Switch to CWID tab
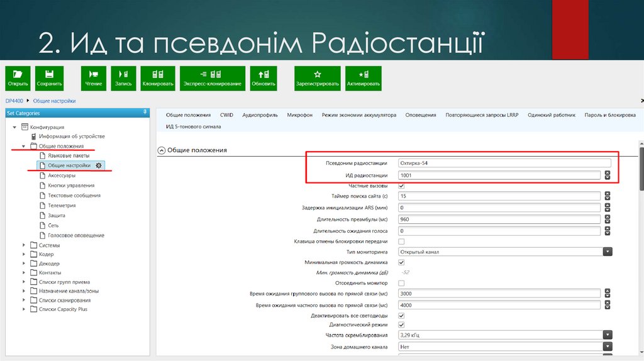This screenshot has width=644, height=361. [x=226, y=115]
